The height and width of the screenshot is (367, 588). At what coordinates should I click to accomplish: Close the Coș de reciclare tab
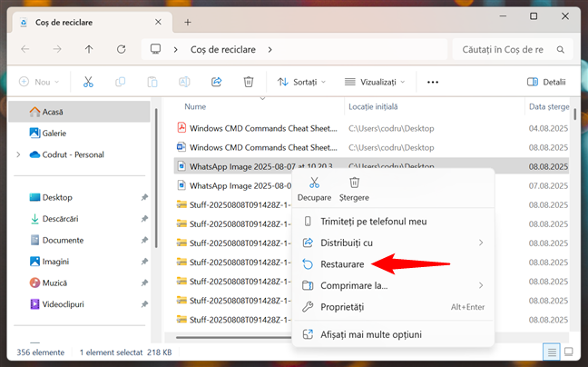click(x=158, y=22)
